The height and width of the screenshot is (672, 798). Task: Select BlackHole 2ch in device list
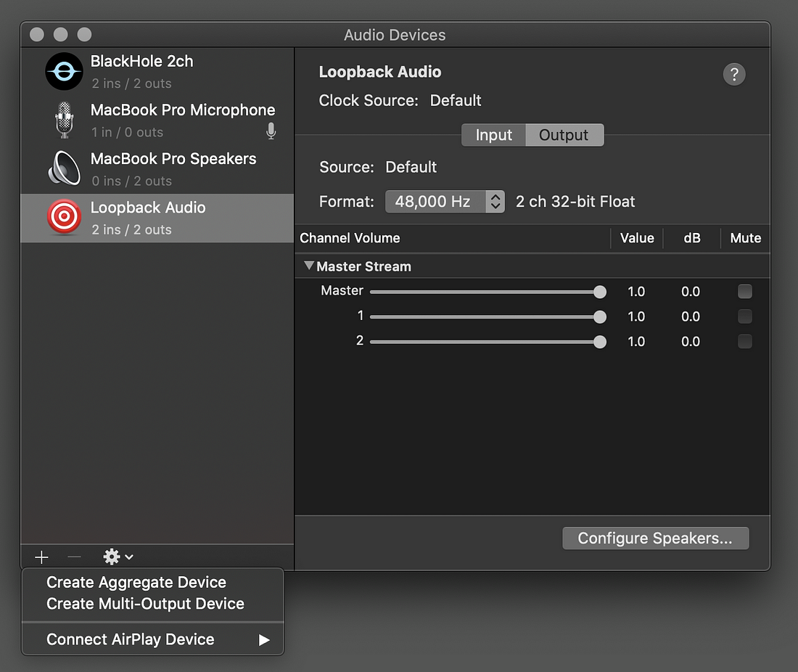157,72
